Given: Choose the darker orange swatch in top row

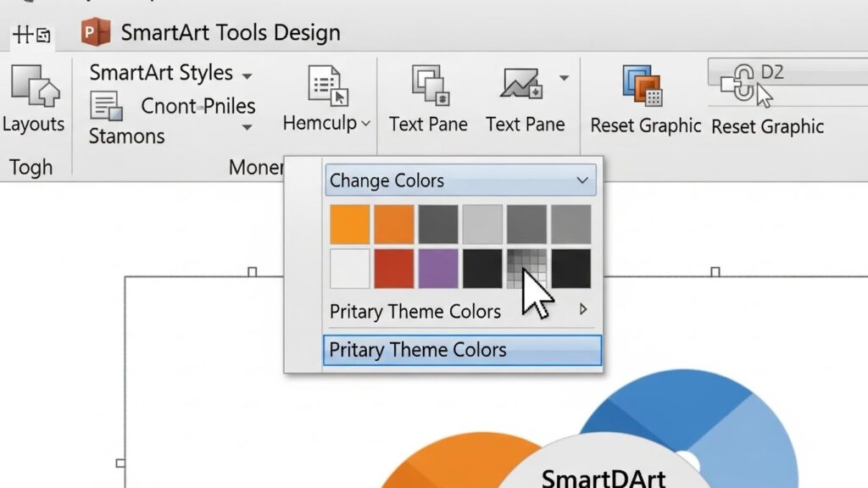Looking at the screenshot, I should pyautogui.click(x=394, y=224).
